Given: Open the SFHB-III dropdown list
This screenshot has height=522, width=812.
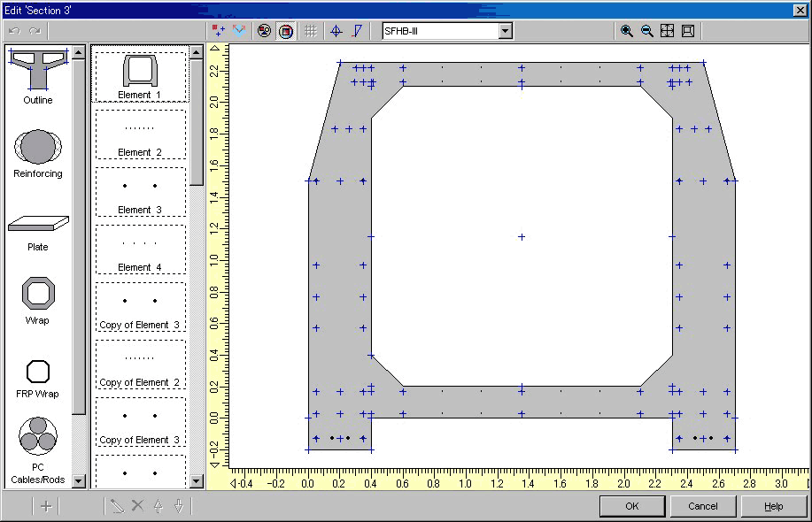Looking at the screenshot, I should click(505, 31).
